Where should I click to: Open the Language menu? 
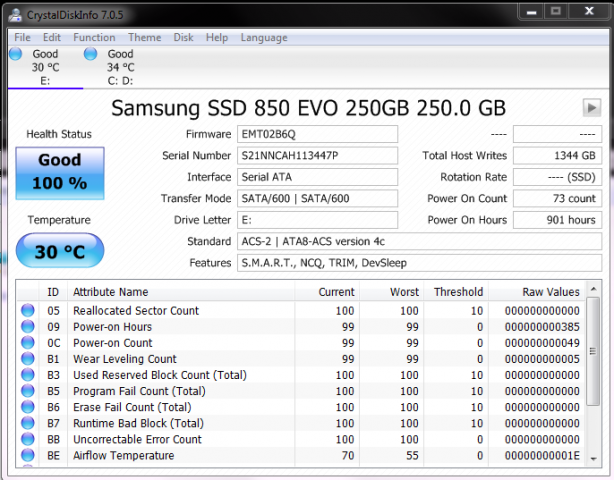264,37
